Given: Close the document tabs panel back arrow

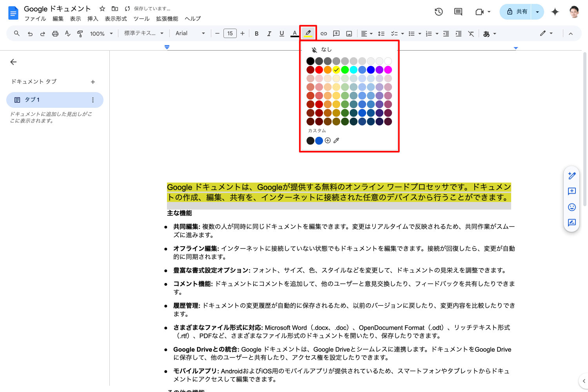Looking at the screenshot, I should click(13, 62).
